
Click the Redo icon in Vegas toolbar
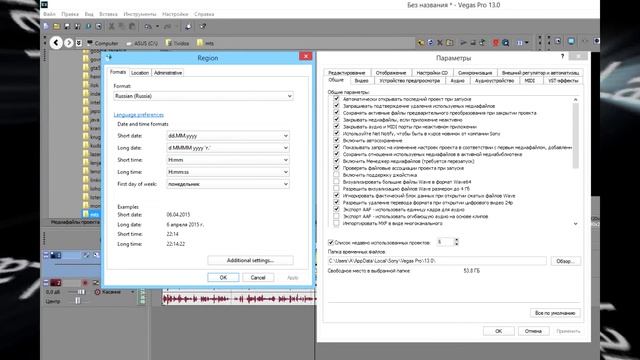(167, 27)
